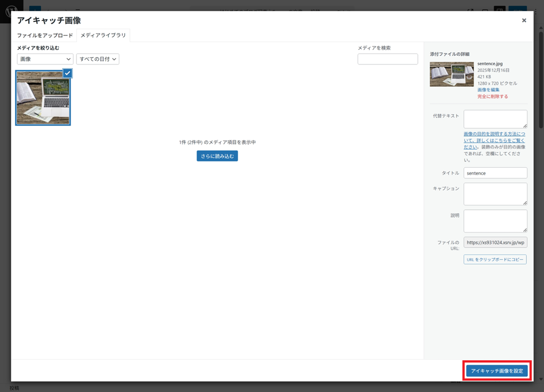Focus the メディアを検索 search box
544x392 pixels.
click(x=388, y=59)
